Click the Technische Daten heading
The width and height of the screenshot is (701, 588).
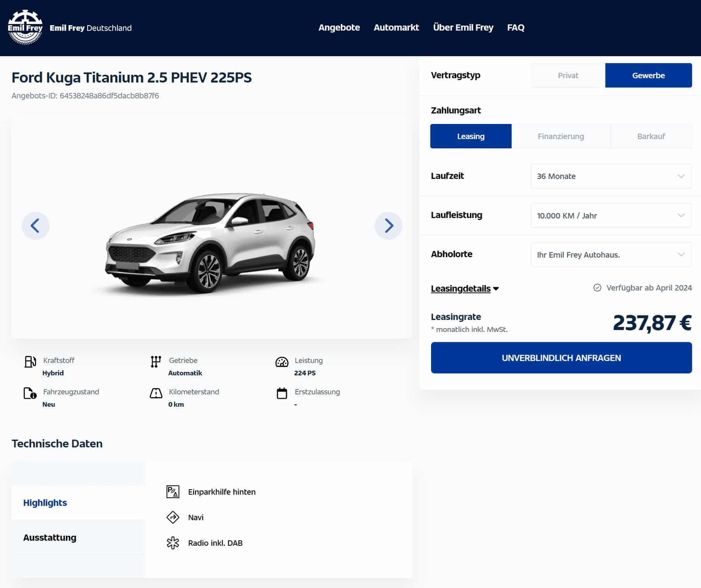click(57, 444)
